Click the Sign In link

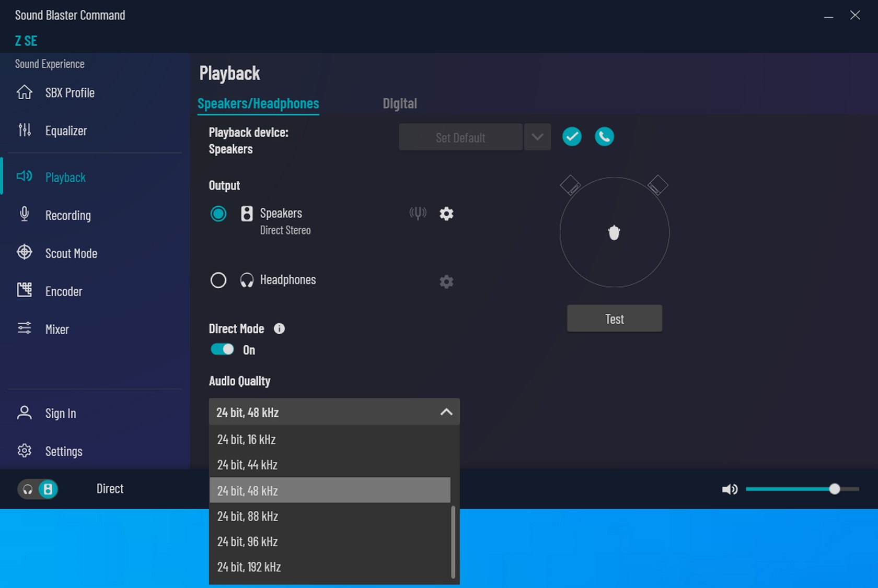coord(61,413)
